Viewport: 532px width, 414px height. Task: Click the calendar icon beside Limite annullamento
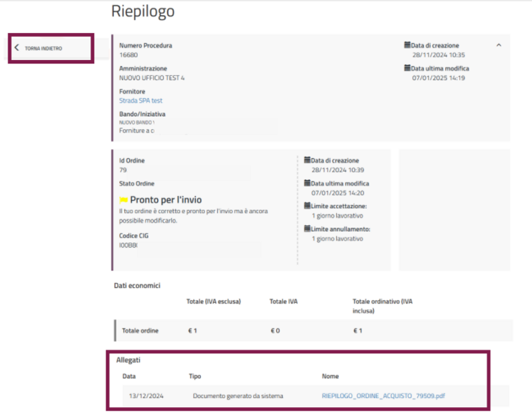[x=308, y=229]
